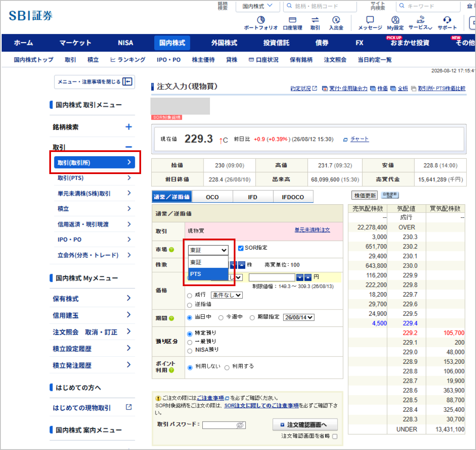The image size is (476, 450).
Task: Open the 国内株式 search type dropdown
Action: pos(258,6)
